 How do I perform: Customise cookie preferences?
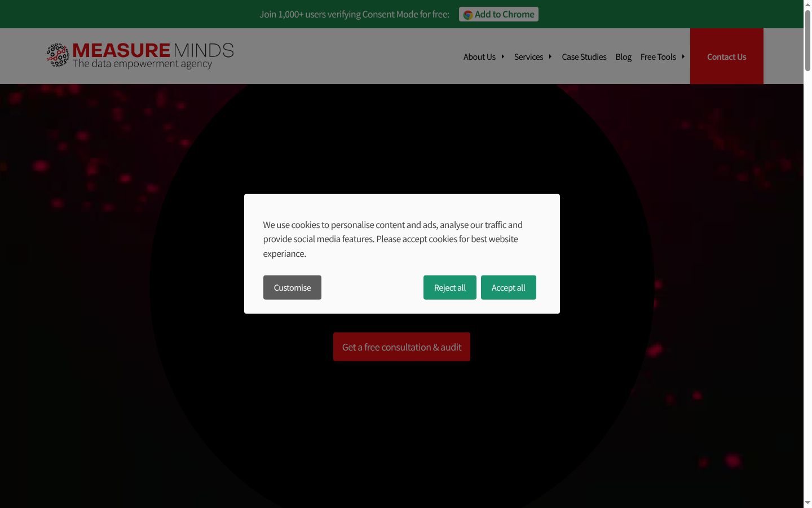coord(292,287)
